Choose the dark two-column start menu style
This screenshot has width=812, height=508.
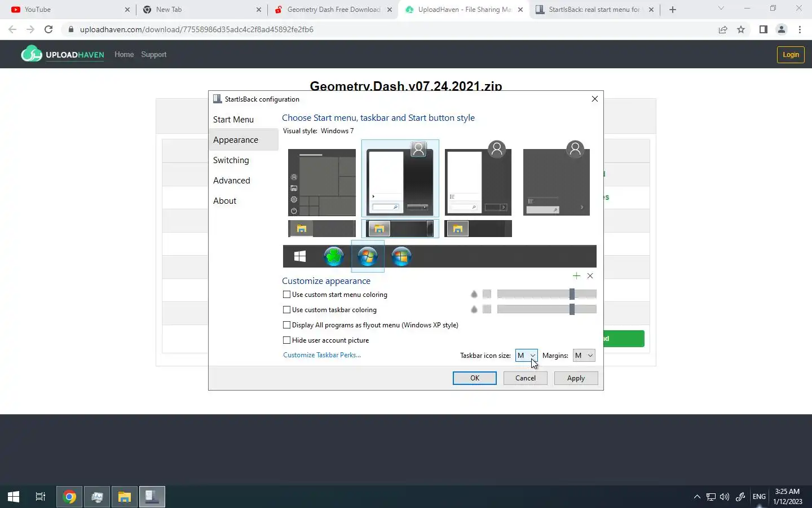(x=478, y=178)
